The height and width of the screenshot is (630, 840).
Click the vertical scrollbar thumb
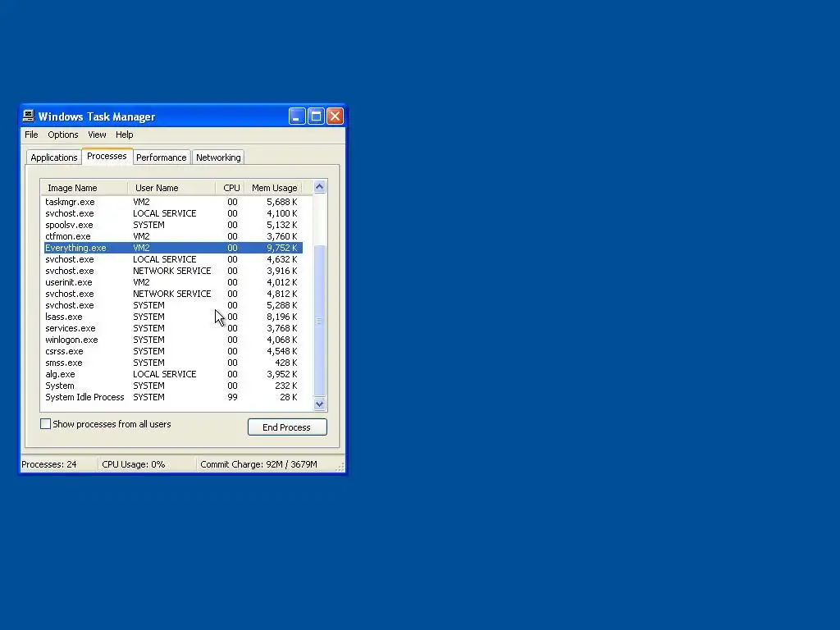[x=319, y=321]
